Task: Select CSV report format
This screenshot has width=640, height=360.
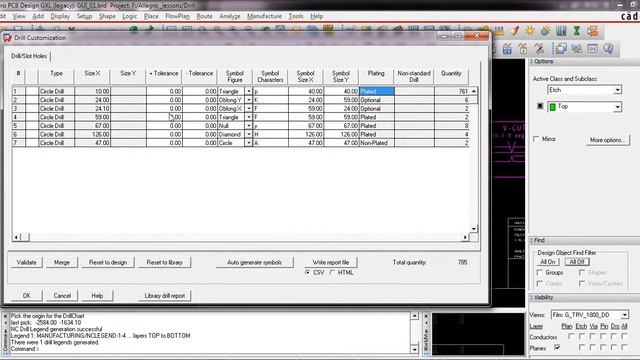Action: [x=307, y=272]
